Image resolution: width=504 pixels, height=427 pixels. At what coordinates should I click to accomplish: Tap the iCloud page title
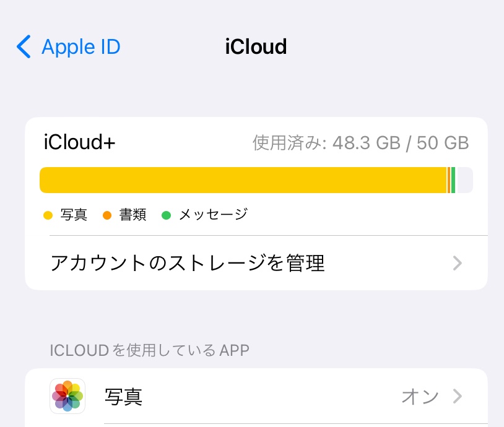(256, 47)
